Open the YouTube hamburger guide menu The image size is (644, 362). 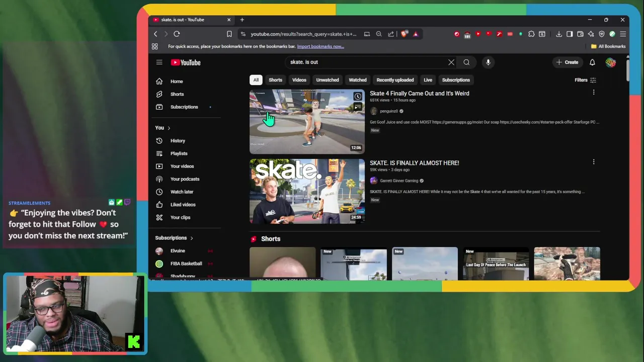pyautogui.click(x=159, y=62)
